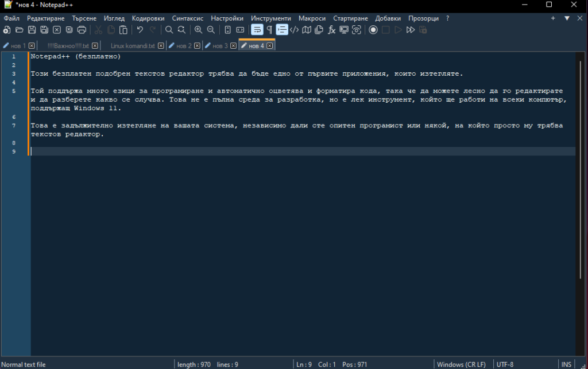Paste clipboard contents from the toolbar
The image size is (588, 369).
pyautogui.click(x=123, y=30)
